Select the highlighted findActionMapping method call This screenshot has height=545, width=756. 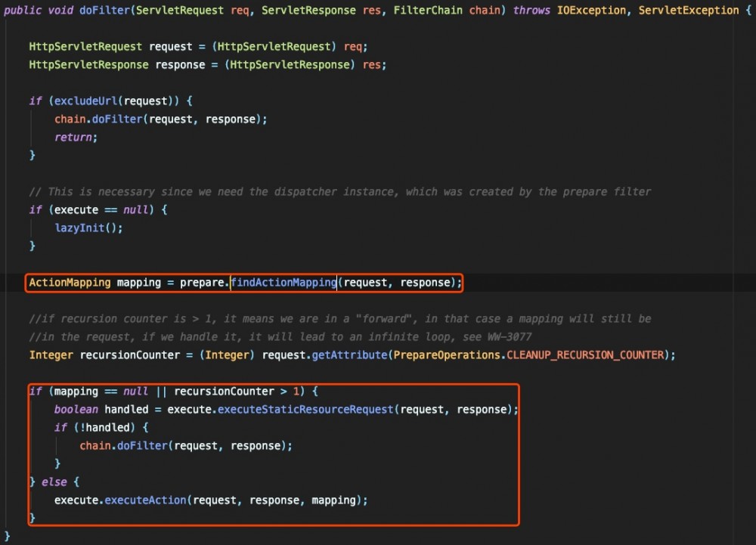[x=283, y=282]
